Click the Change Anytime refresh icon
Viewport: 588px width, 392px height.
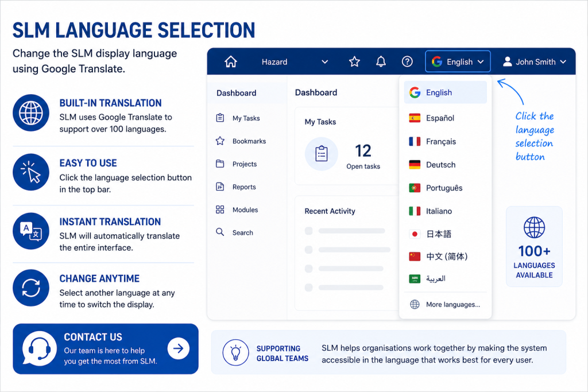coord(31,288)
